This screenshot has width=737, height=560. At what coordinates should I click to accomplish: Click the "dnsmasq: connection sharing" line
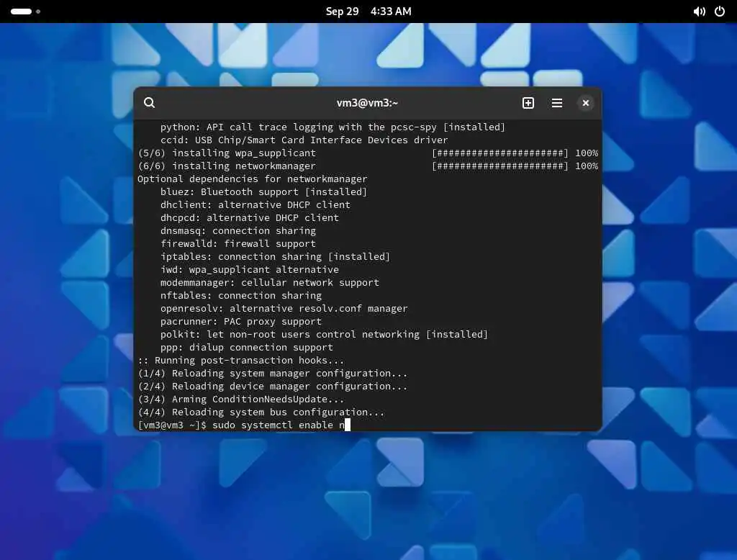pyautogui.click(x=238, y=230)
